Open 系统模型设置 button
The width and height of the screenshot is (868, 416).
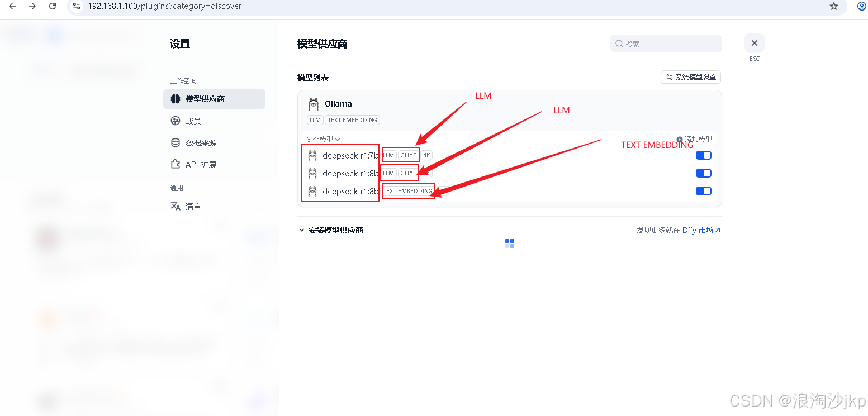pyautogui.click(x=691, y=77)
